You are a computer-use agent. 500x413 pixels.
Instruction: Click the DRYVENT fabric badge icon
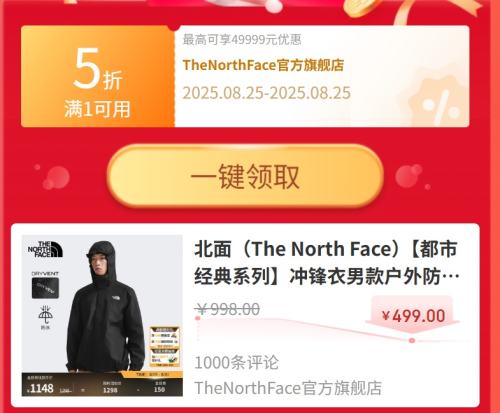point(45,285)
